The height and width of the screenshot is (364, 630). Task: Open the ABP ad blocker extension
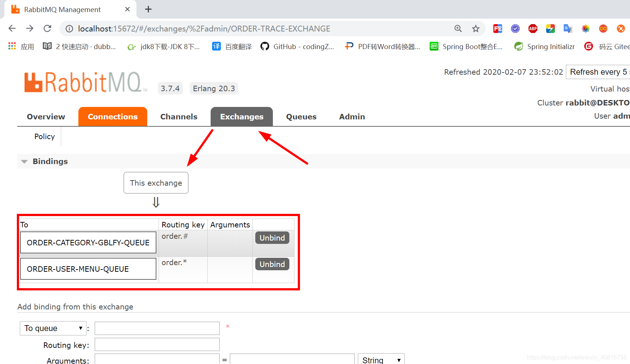[533, 29]
